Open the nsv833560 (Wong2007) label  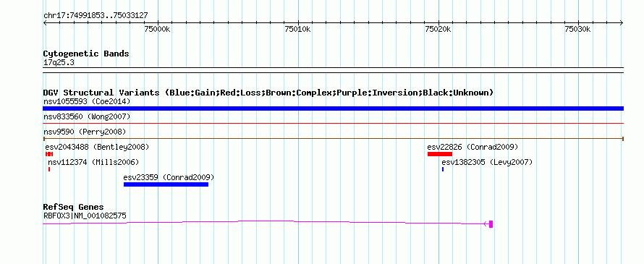[x=87, y=116]
